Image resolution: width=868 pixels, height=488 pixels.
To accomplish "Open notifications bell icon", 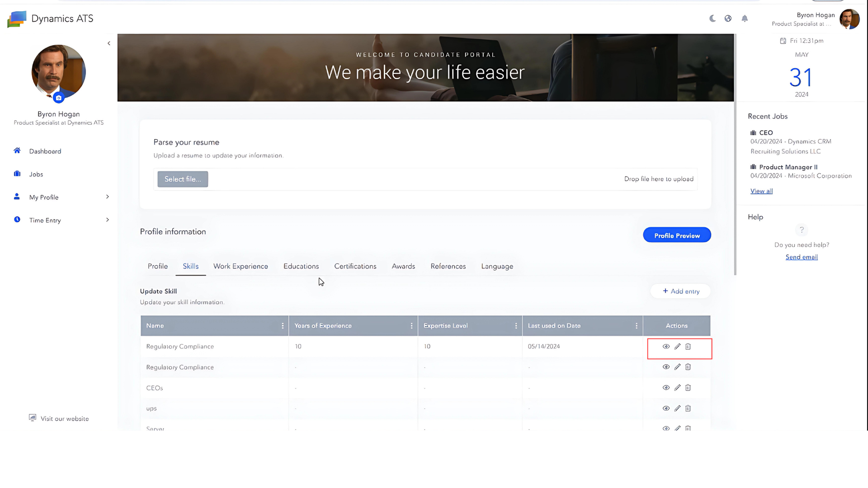I will [x=745, y=19].
